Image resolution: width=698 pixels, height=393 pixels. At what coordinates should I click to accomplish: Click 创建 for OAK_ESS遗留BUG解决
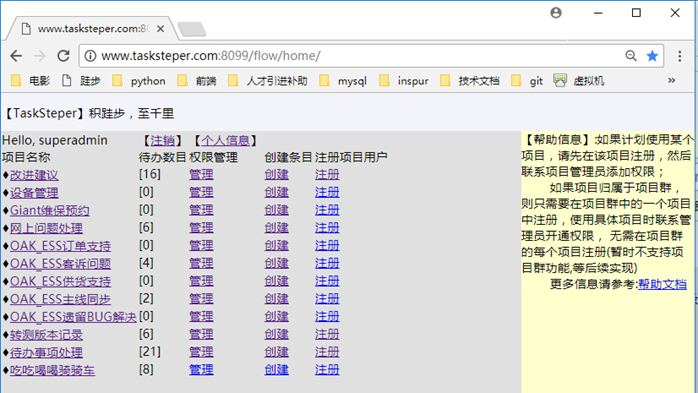pyautogui.click(x=276, y=317)
